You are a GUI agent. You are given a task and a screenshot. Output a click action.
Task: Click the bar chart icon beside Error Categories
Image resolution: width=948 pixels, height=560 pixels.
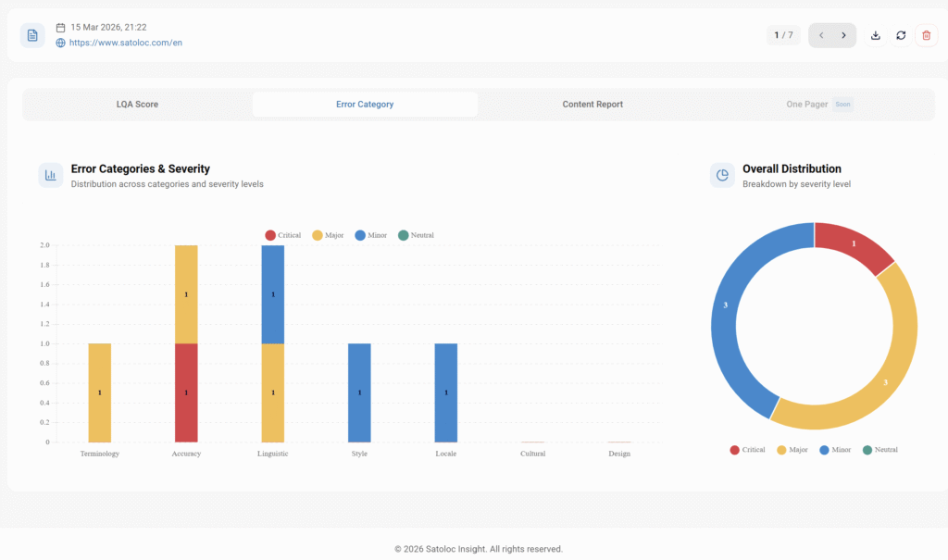[x=51, y=175]
